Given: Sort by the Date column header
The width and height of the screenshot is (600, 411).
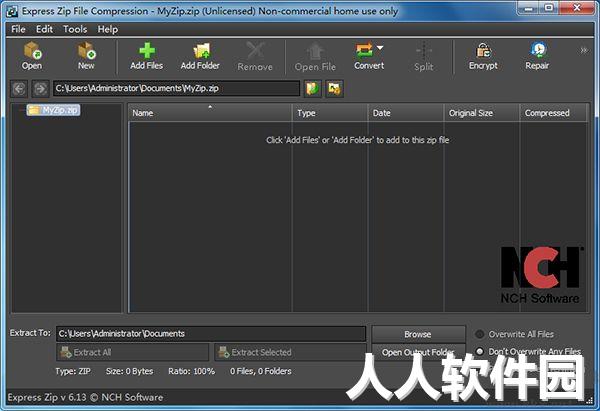Looking at the screenshot, I should coord(406,113).
